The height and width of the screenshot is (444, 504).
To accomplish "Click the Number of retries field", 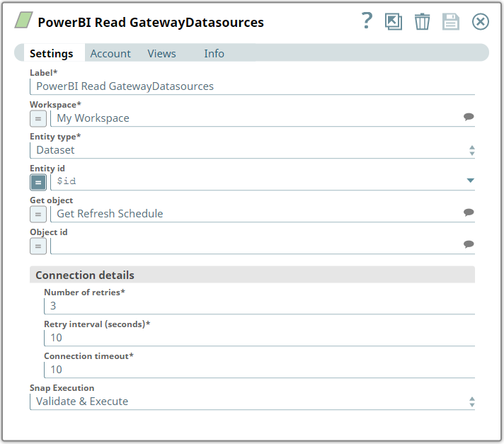I will (259, 306).
